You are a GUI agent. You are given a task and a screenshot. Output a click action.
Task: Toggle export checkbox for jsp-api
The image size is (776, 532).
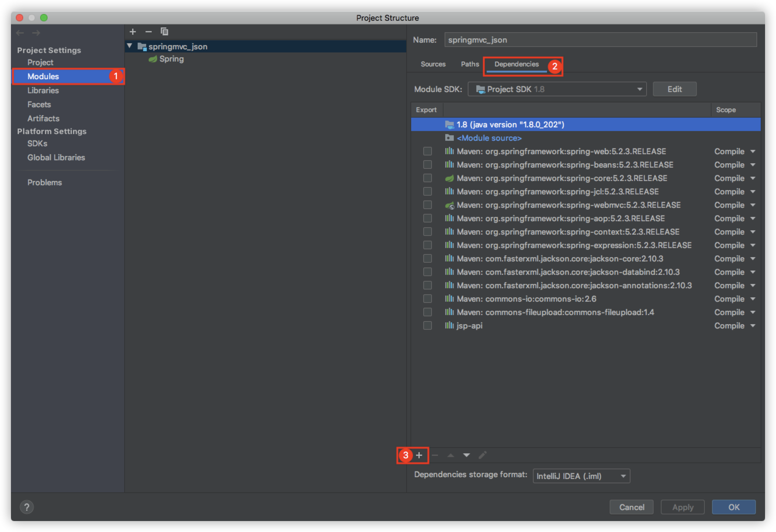click(x=427, y=326)
